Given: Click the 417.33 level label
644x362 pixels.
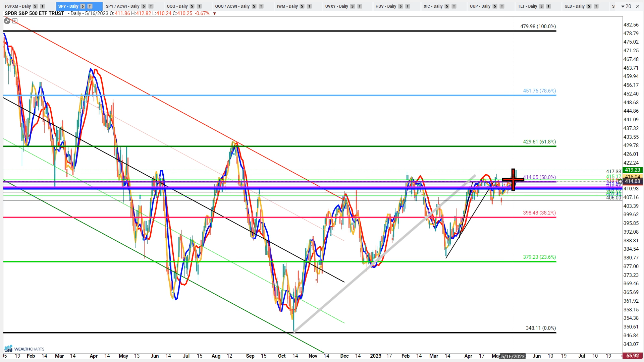Looking at the screenshot, I should tap(613, 172).
